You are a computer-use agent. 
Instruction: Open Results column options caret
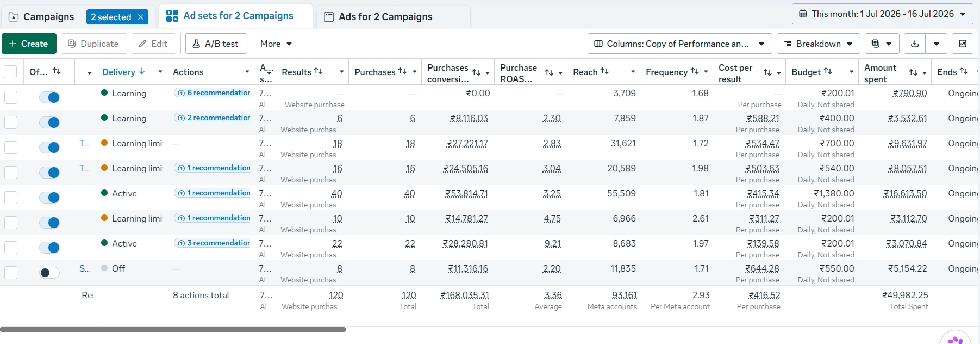[342, 72]
